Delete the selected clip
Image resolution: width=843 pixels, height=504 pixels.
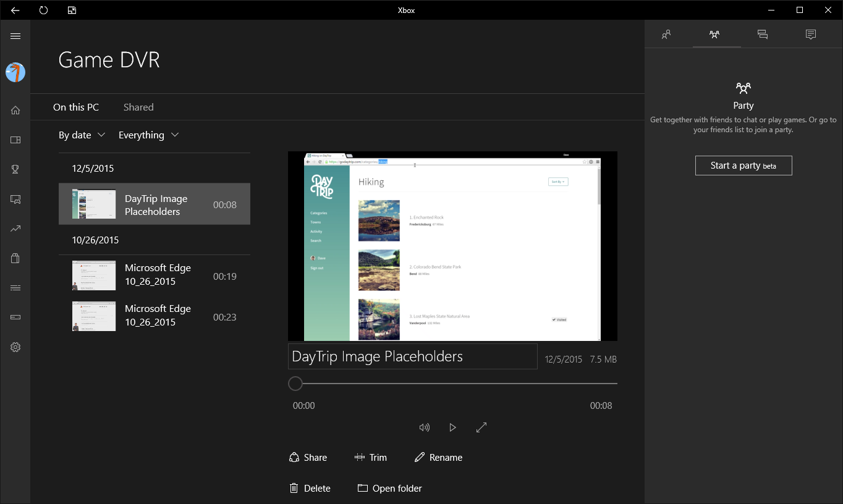310,489
